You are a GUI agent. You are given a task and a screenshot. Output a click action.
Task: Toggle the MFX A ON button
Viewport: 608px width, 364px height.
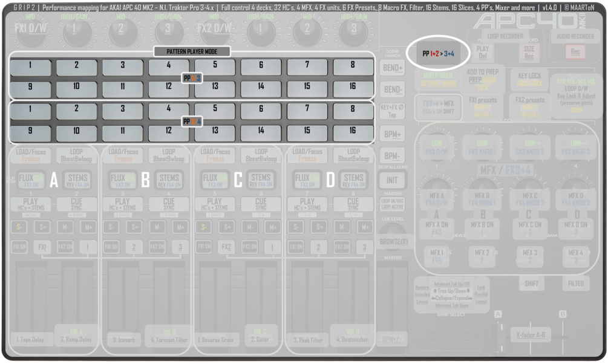click(437, 229)
